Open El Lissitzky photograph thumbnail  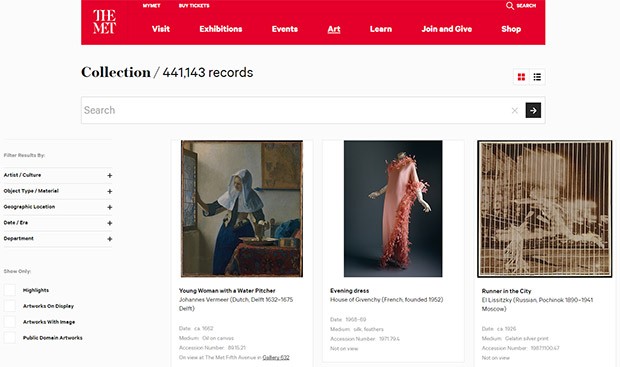point(544,208)
